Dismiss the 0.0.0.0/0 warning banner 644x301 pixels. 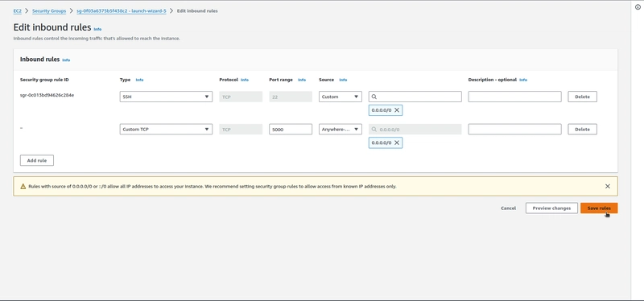click(608, 186)
